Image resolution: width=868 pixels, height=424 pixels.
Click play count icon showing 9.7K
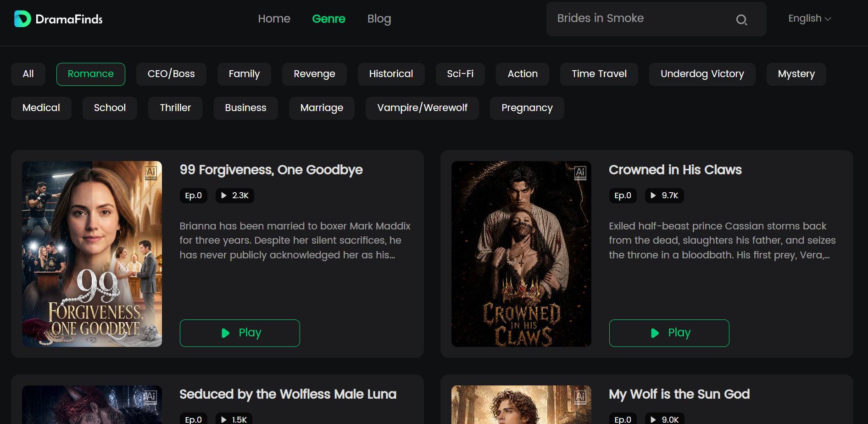(x=653, y=195)
